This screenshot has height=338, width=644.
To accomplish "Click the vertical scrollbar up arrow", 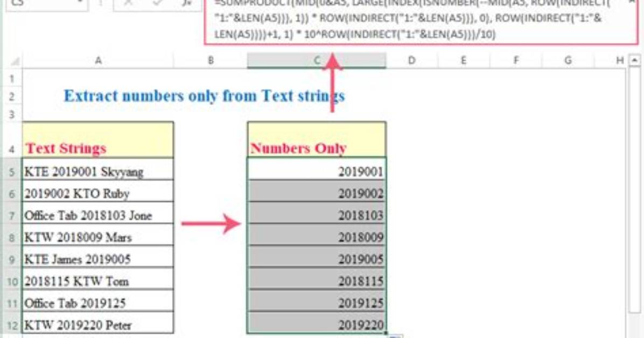I will pos(634,61).
